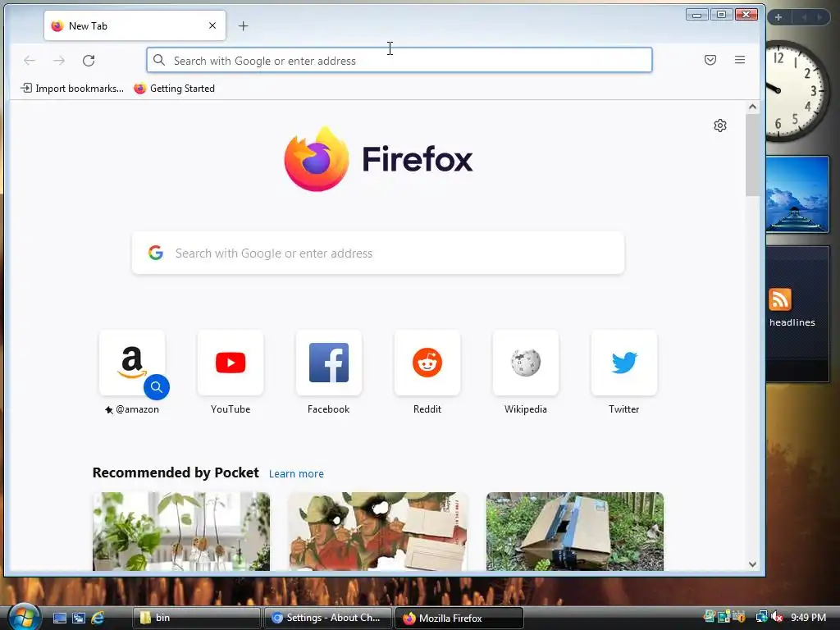Viewport: 840px width, 630px height.
Task: Open the Facebook shortcut tile
Action: coord(329,363)
